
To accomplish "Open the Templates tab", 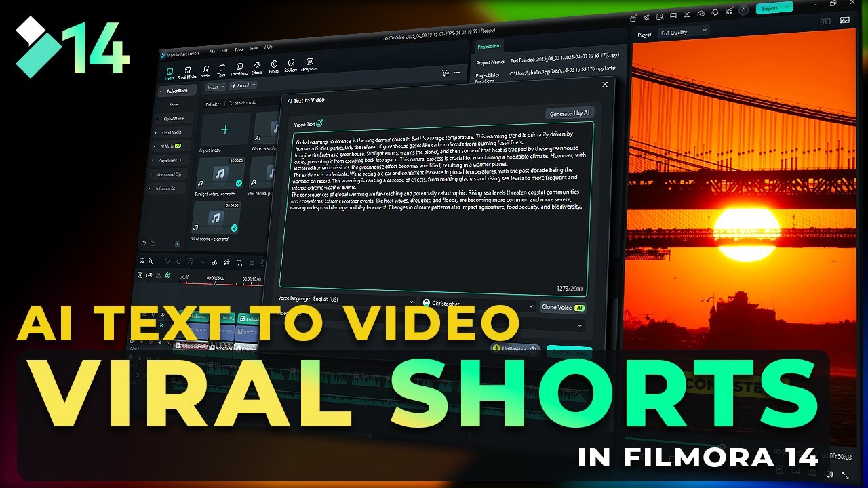I will (x=309, y=64).
